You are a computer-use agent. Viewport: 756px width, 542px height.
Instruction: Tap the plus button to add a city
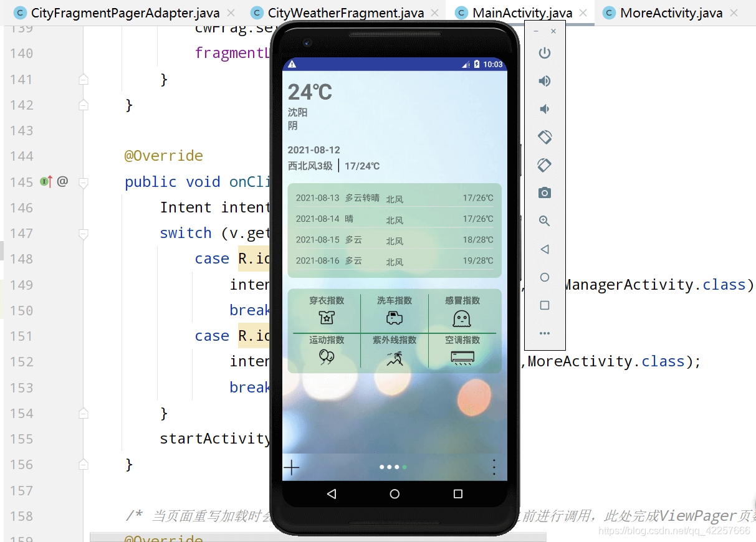[292, 467]
